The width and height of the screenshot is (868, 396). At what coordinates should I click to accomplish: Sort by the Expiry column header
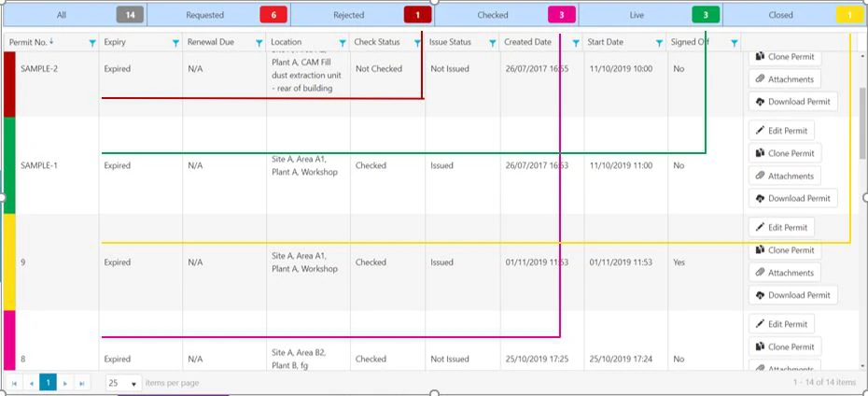(115, 42)
